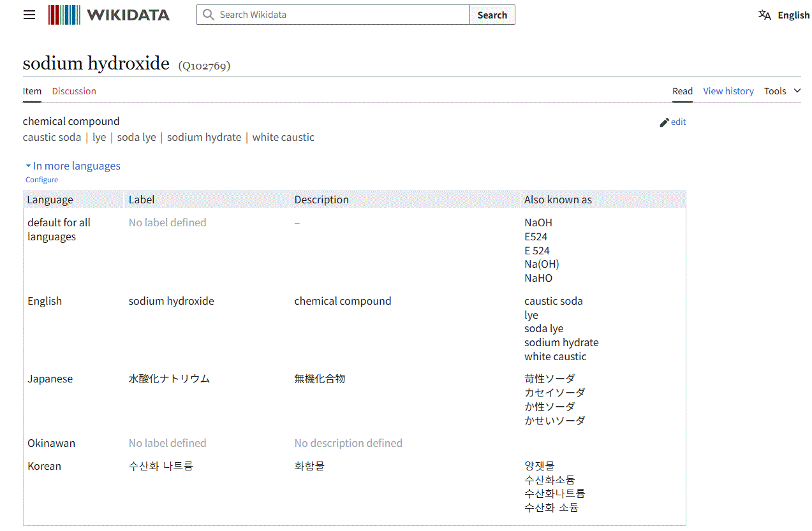Screen dimensions: 812x531
Task: Switch to the Discussion tab
Action: 74,91
